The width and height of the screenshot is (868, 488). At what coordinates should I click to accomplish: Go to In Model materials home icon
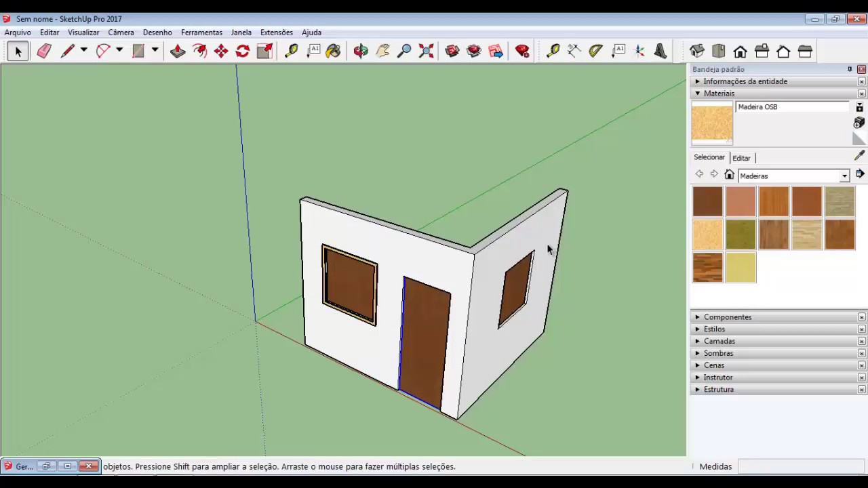click(x=730, y=175)
